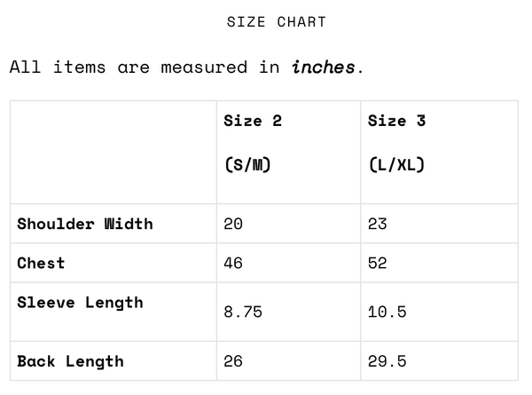The image size is (532, 395).
Task: Click the (S/M) label under Size 2
Action: click(247, 165)
